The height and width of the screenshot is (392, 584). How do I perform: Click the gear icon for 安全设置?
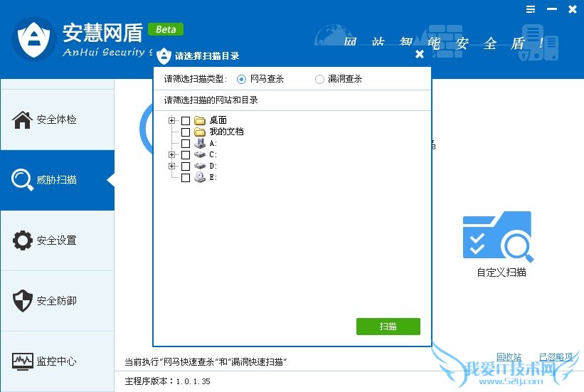[x=22, y=240]
